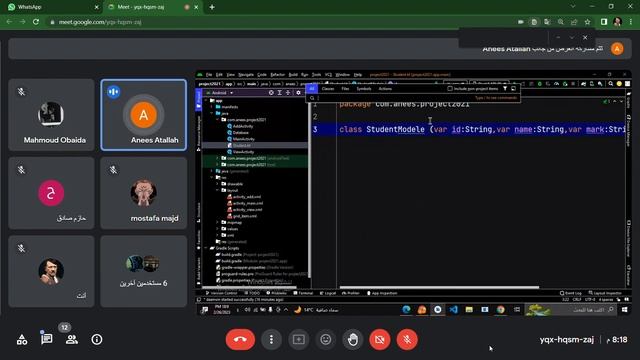Open the Build menu in Android Studio
Image resolution: width=640 pixels, height=360 pixels.
point(293,75)
